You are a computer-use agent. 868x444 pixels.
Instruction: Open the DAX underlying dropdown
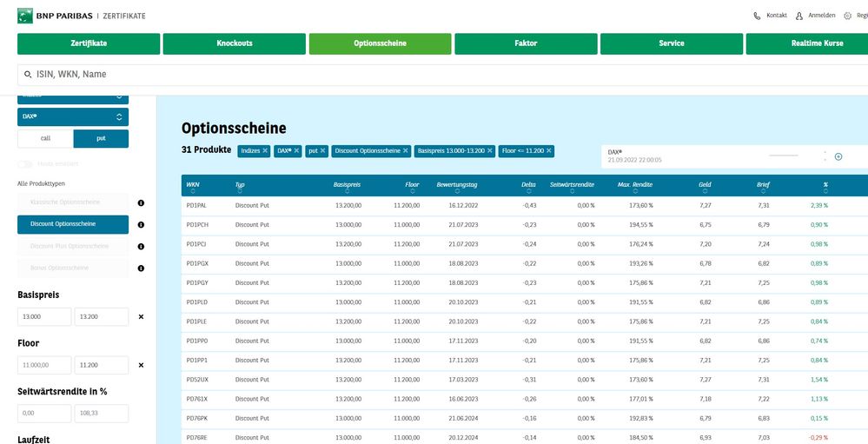pos(73,116)
